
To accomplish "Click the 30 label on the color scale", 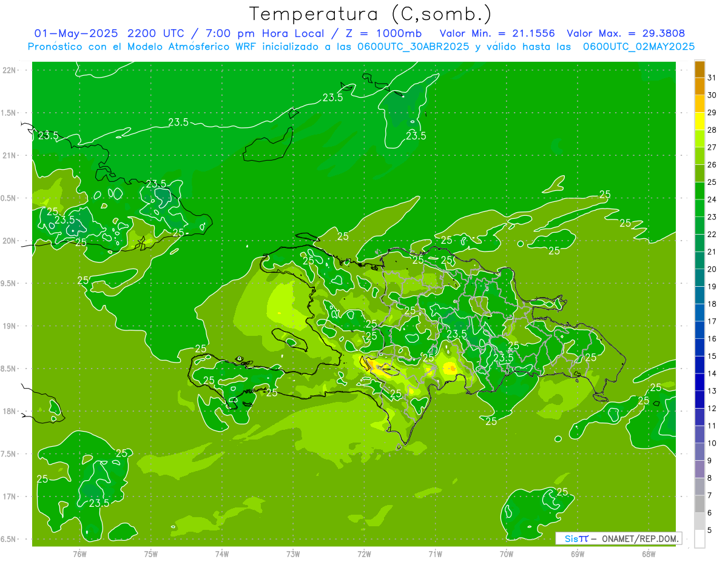I will [712, 95].
